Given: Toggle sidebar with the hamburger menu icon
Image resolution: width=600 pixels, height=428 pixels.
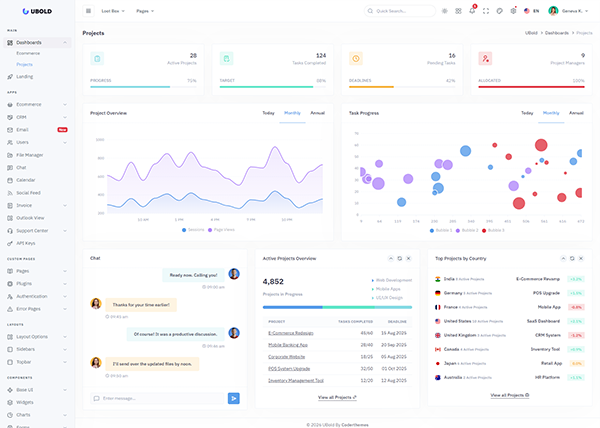Looking at the screenshot, I should click(x=86, y=11).
